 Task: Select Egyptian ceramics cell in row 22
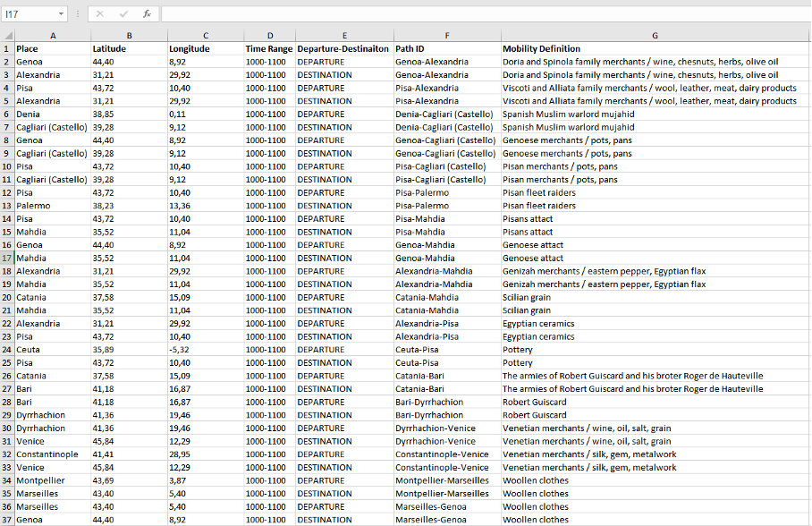655,323
